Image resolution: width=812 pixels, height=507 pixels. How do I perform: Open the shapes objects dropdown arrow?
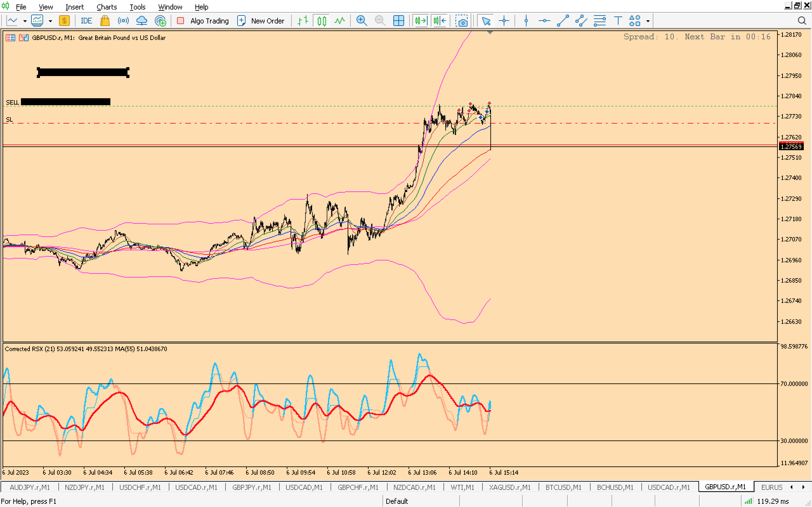(x=648, y=21)
